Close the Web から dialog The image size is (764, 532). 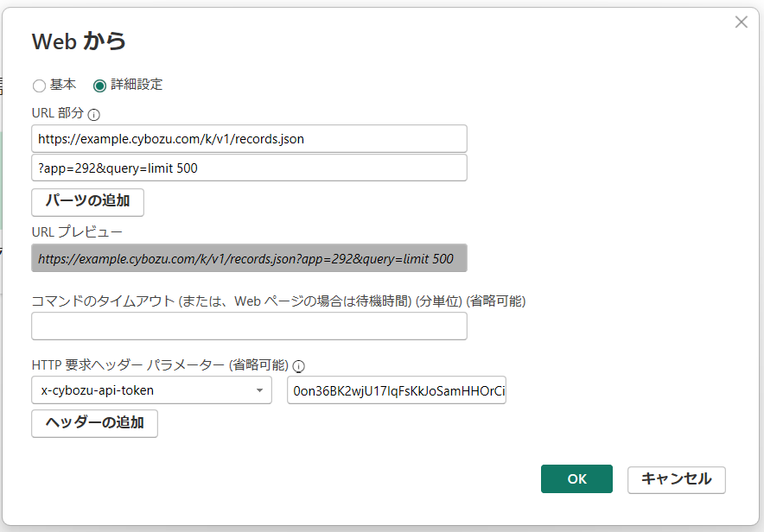741,22
